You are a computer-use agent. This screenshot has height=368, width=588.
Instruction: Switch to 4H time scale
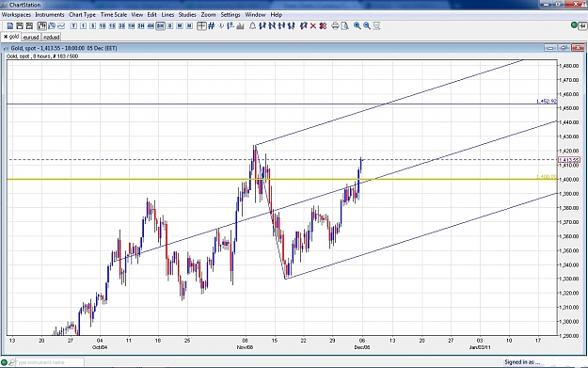(151, 26)
